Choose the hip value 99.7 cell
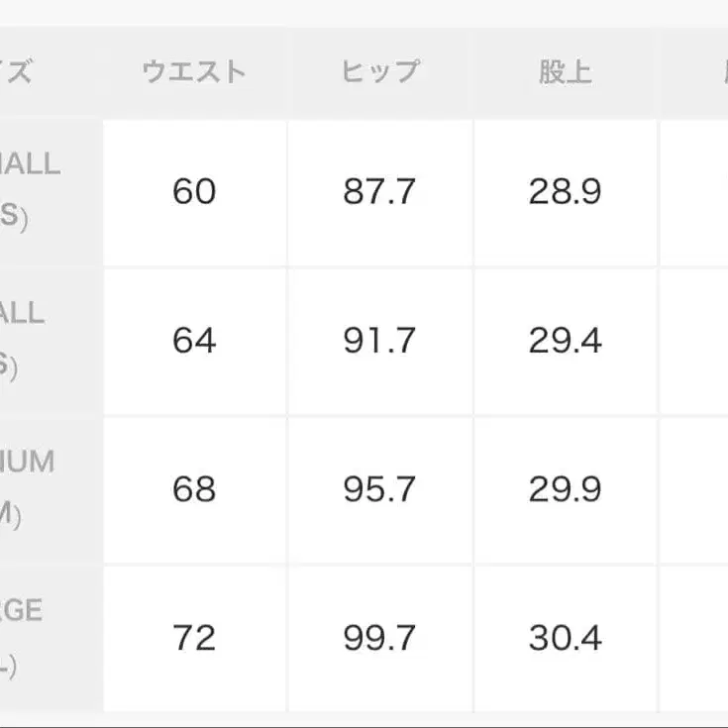The height and width of the screenshot is (728, 728). 380,638
